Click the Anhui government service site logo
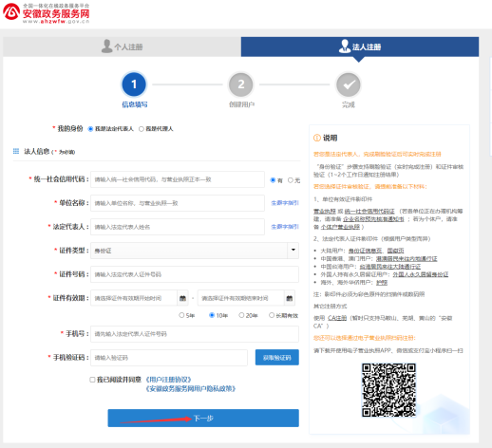This screenshot has width=492, height=448. pos(47,13)
